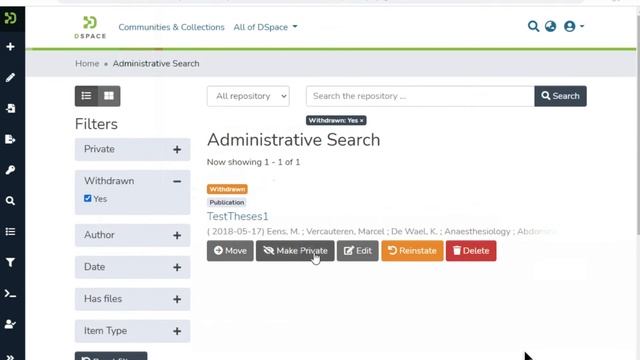Click the Publication badge
The image size is (640, 360).
pos(227,202)
